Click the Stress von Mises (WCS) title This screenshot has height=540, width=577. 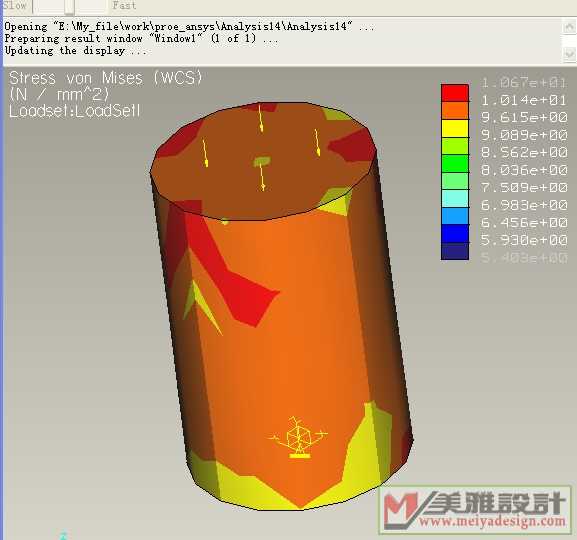pos(106,78)
